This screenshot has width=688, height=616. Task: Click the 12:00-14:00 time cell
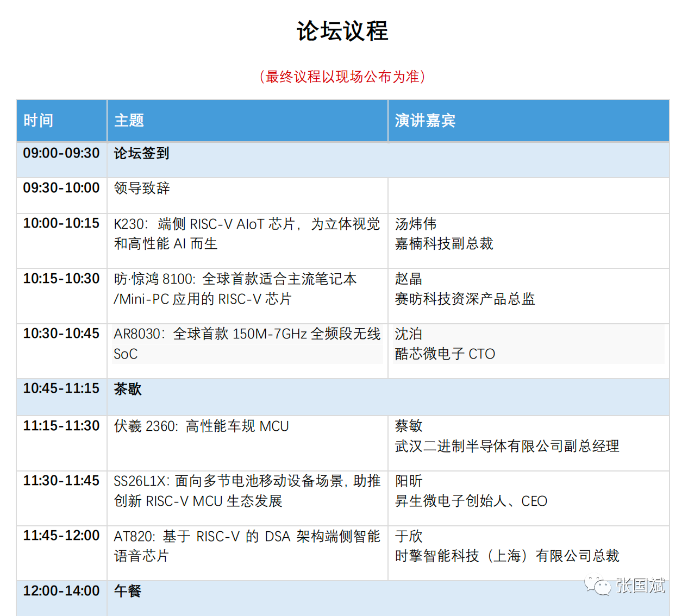(61, 591)
